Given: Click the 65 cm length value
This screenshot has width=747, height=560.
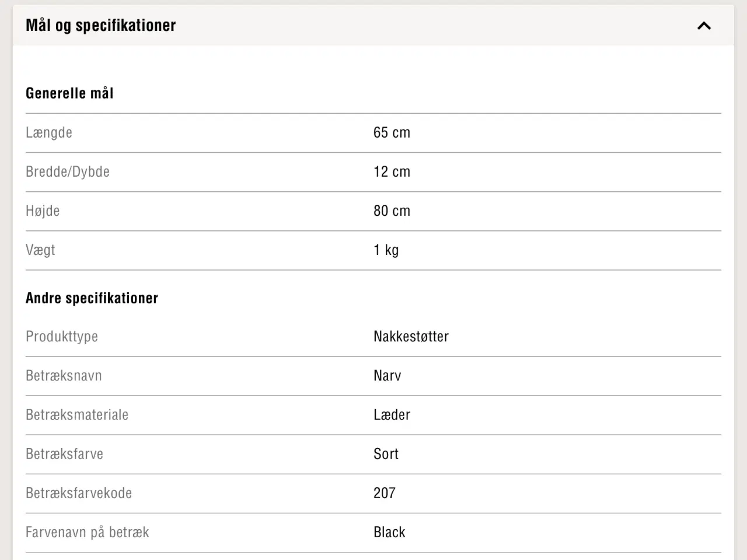Looking at the screenshot, I should (x=392, y=132).
